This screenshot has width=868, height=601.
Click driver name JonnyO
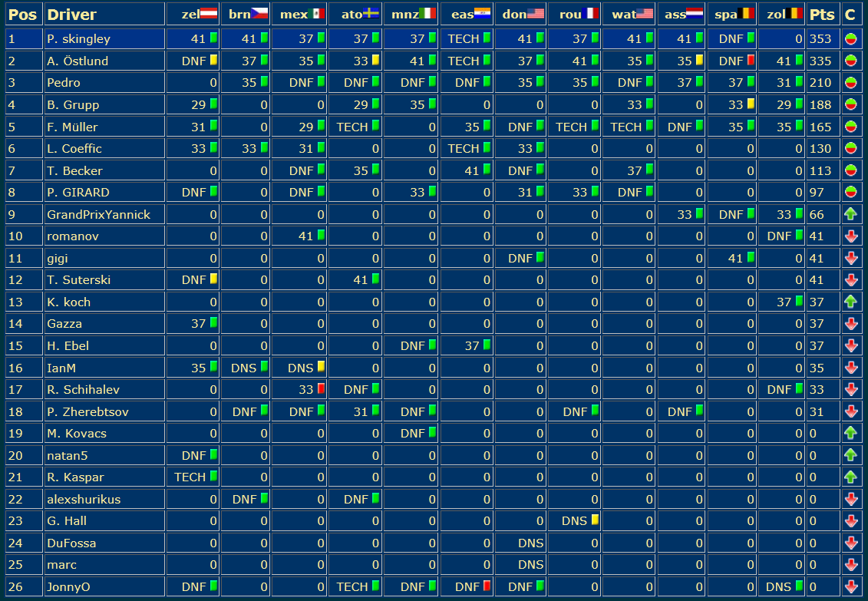(x=68, y=587)
